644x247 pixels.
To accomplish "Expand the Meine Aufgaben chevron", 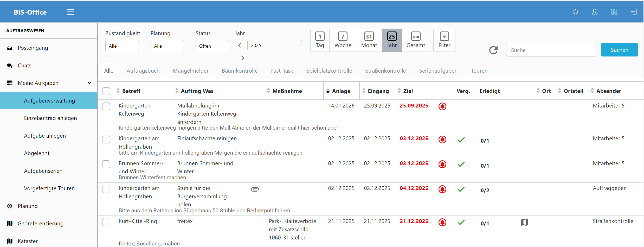I will coord(89,83).
